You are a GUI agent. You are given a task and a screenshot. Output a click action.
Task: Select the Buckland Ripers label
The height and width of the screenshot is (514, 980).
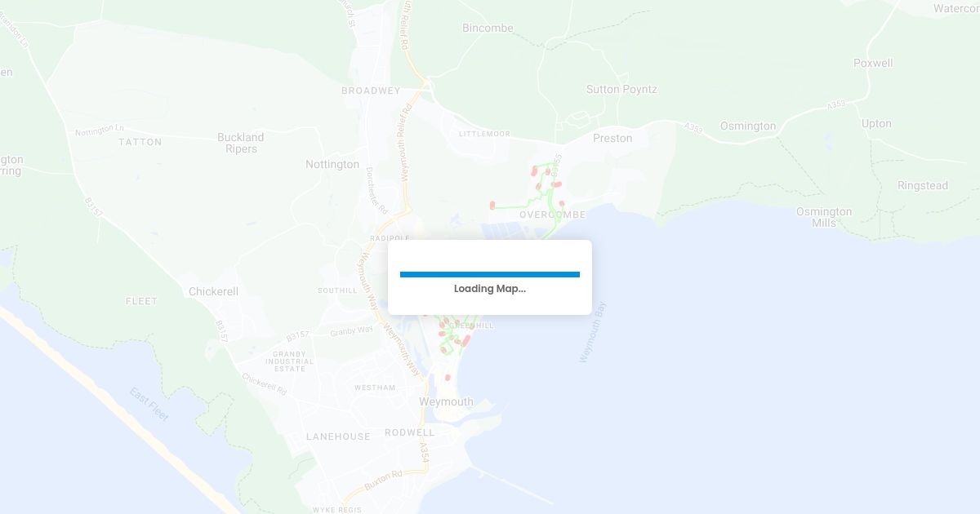240,143
